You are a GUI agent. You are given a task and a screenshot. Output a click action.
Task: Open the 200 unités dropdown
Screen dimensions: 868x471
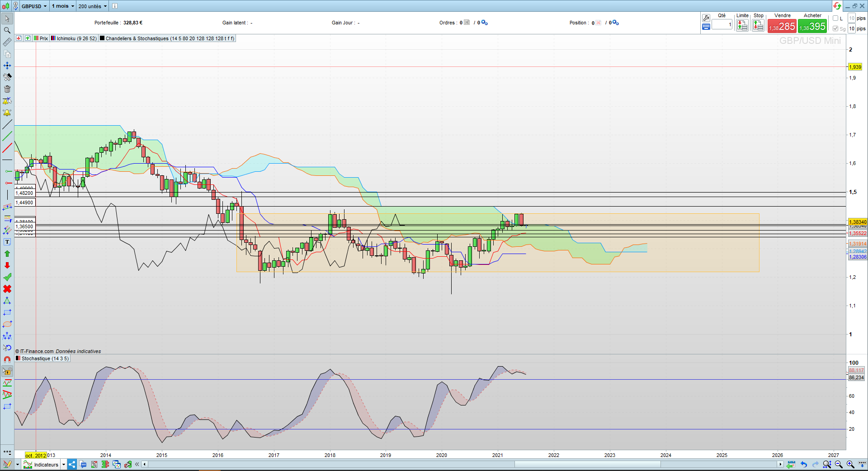pyautogui.click(x=93, y=6)
